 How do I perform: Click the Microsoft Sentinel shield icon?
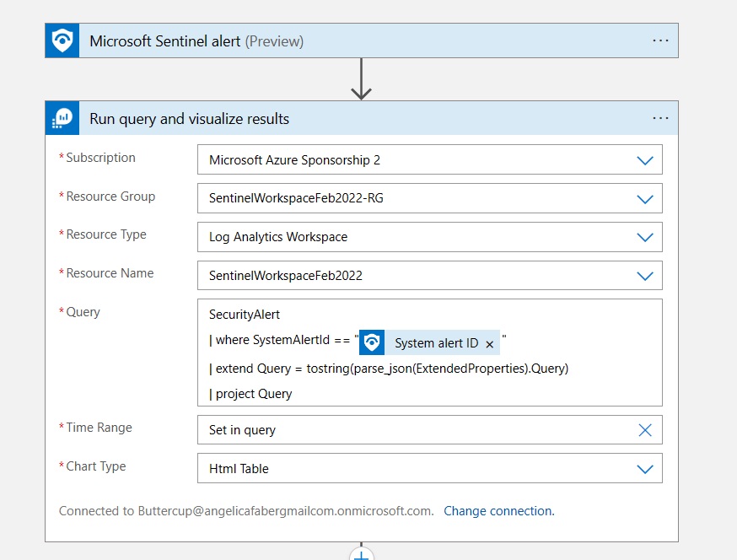62,40
